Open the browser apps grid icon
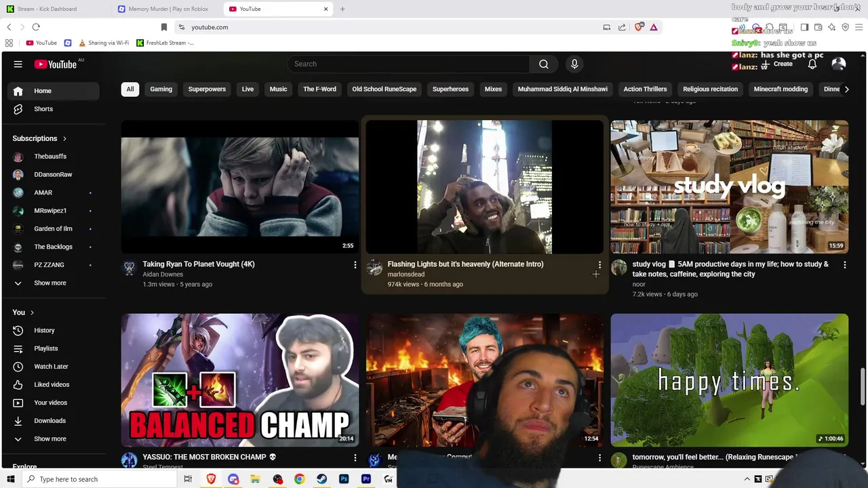Viewport: 868px width, 488px height. click(9, 43)
